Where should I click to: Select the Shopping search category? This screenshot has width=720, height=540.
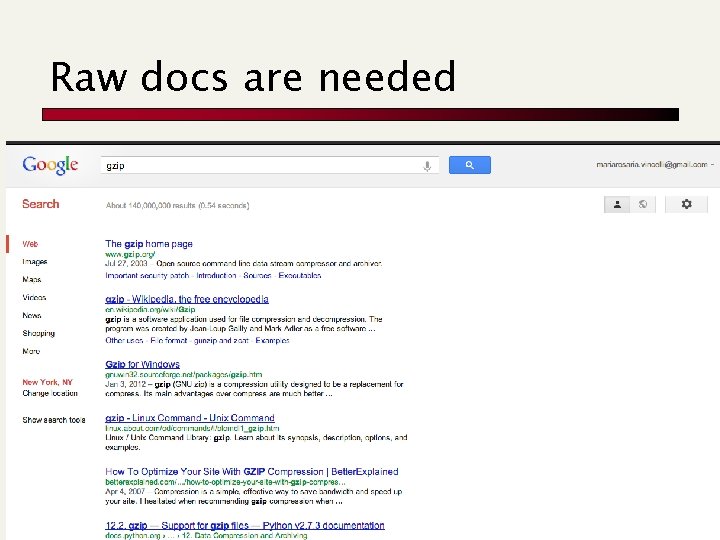click(39, 333)
